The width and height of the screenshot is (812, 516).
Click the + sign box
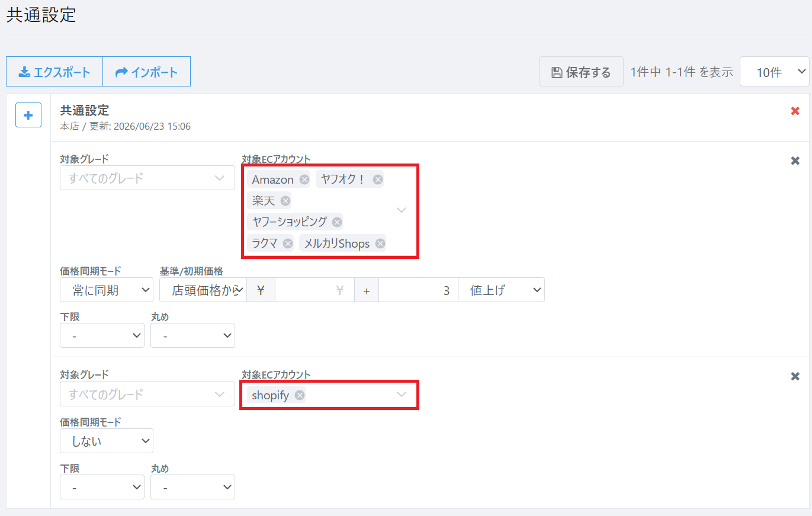click(x=367, y=290)
